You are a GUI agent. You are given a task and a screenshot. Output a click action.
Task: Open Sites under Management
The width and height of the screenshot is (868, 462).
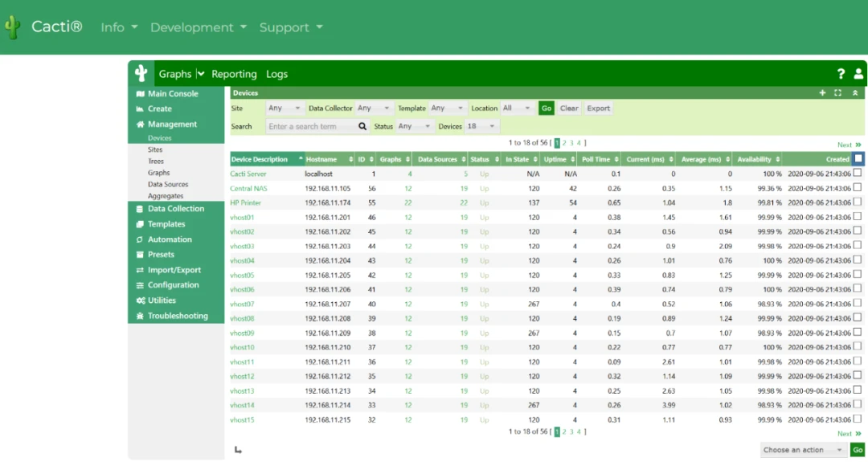(155, 149)
